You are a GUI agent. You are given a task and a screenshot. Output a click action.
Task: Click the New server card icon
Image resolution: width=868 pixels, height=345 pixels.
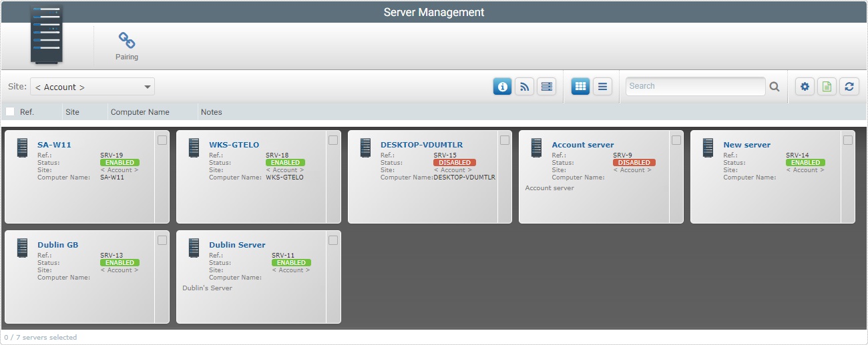point(708,147)
